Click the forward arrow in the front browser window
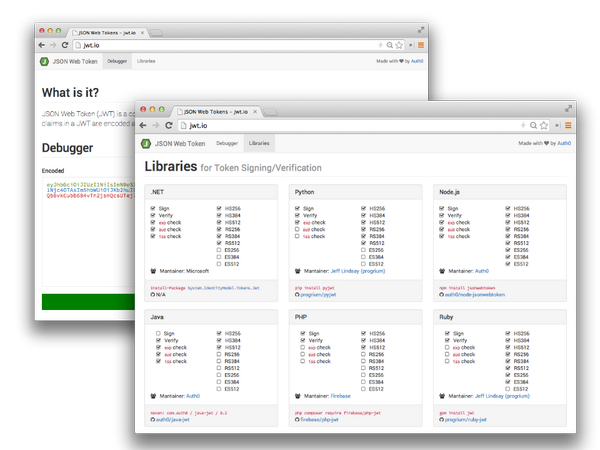Viewport: 600px width, 450px height. (x=156, y=126)
